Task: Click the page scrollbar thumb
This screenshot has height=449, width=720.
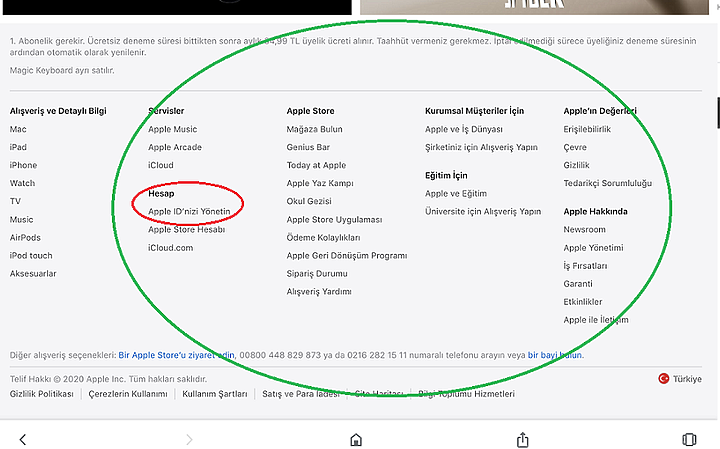Action: pyautogui.click(x=718, y=113)
